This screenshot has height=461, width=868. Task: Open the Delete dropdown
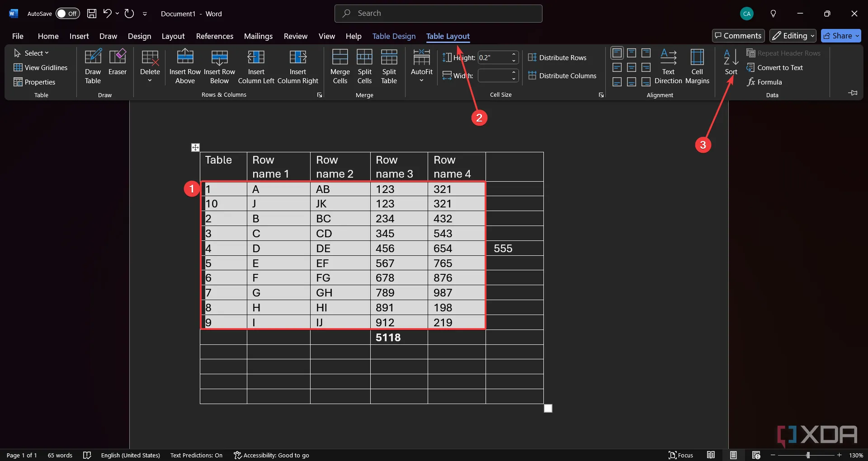[150, 66]
